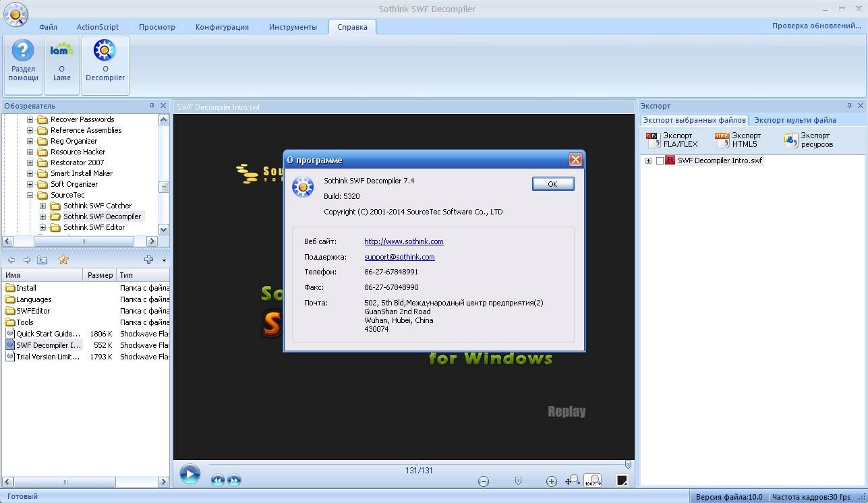Click the explorer Back arrow icon

point(11,260)
